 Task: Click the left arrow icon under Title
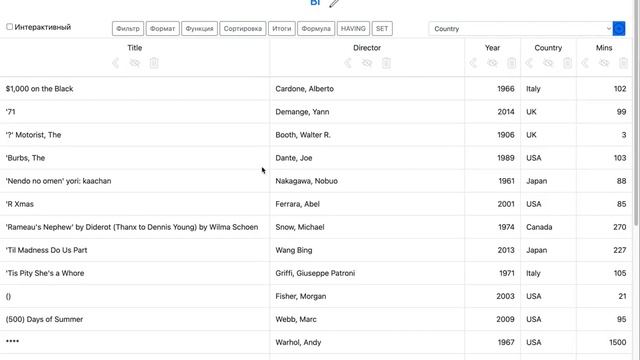tap(116, 63)
